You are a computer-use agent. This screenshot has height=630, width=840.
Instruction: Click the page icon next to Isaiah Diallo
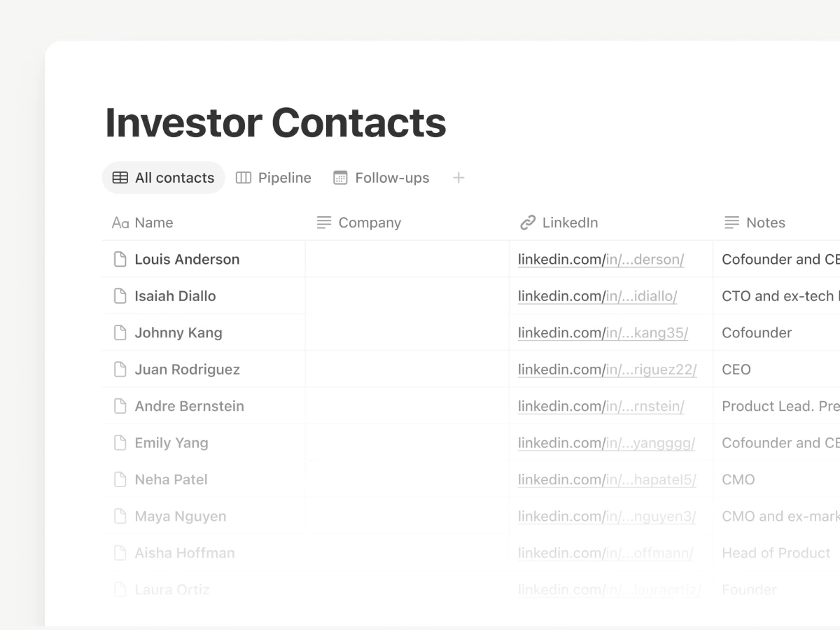click(120, 296)
